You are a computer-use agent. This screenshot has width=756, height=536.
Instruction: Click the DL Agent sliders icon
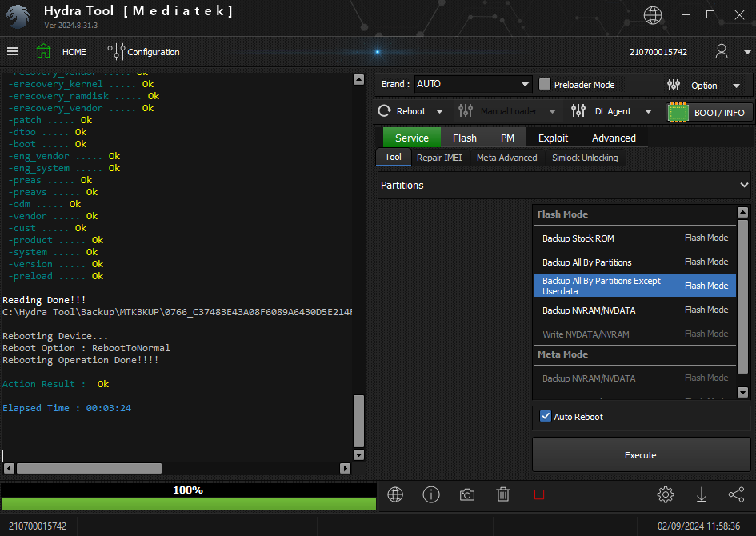[578, 111]
